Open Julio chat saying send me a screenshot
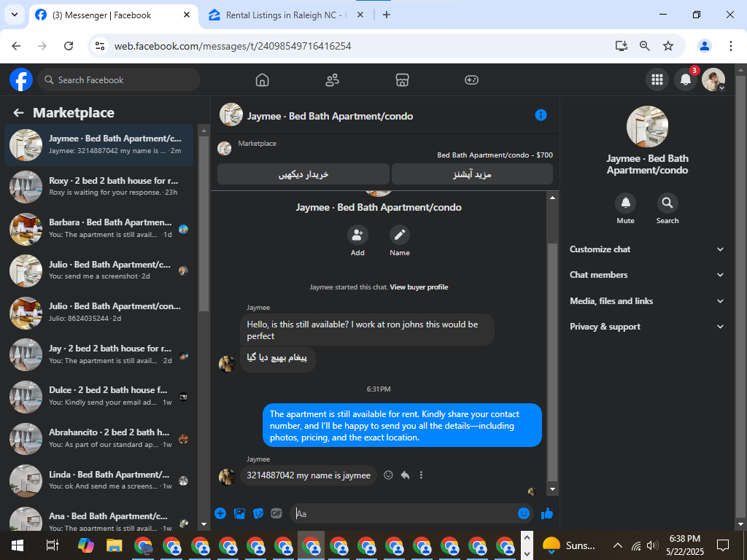The height and width of the screenshot is (560, 747). click(99, 271)
